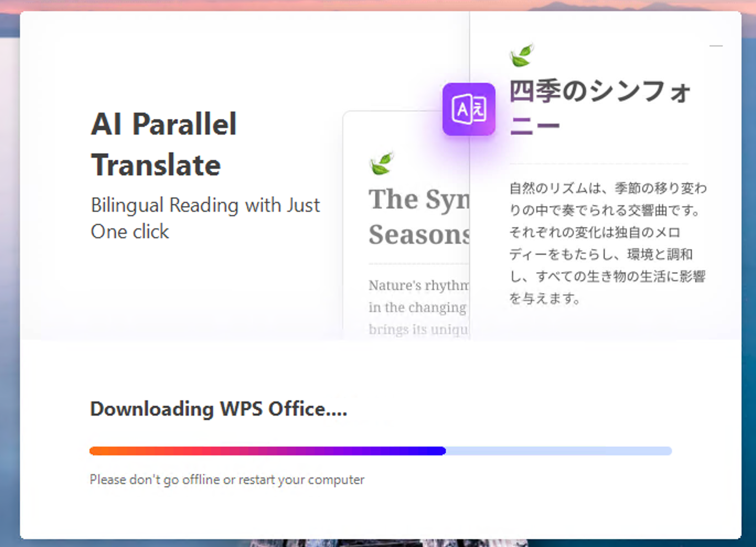This screenshot has height=547, width=756.
Task: Click the 'Please don't go offline' notice
Action: tap(227, 480)
